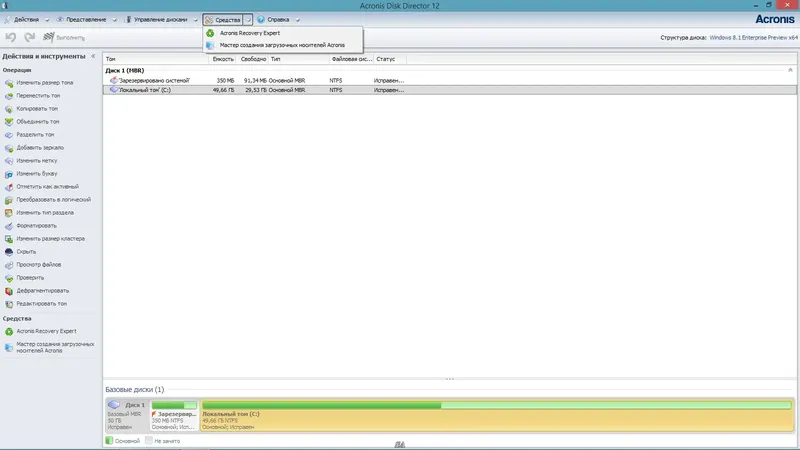Select the Зарезервировано системой volume row

click(449, 81)
